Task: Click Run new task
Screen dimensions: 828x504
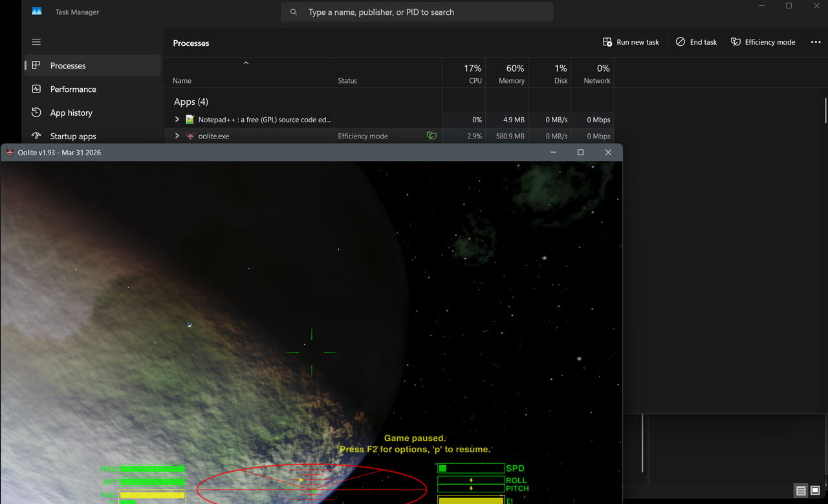Action: coord(631,42)
